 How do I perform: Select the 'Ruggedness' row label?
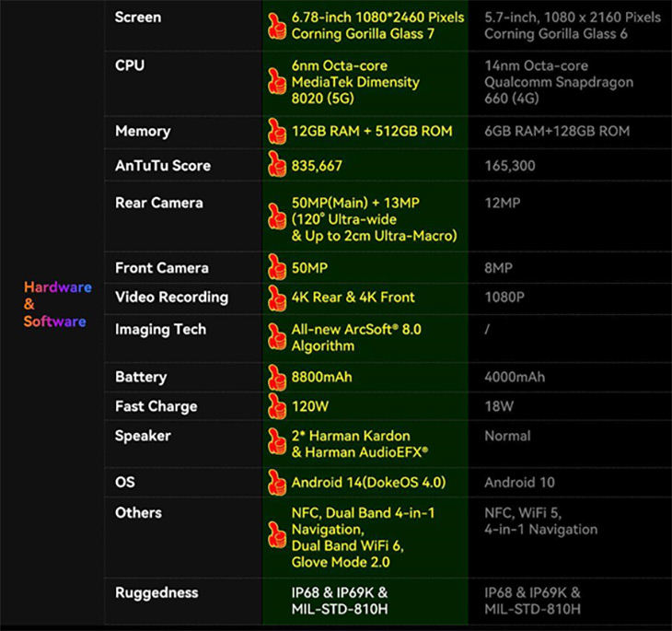[x=156, y=593]
